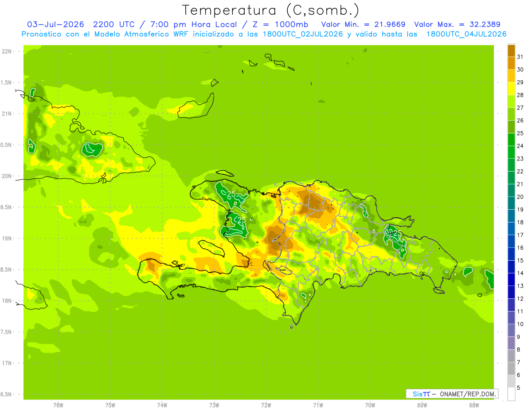Click the blue legend band between 13 and 14
The image size is (532, 411).
[x=511, y=279]
